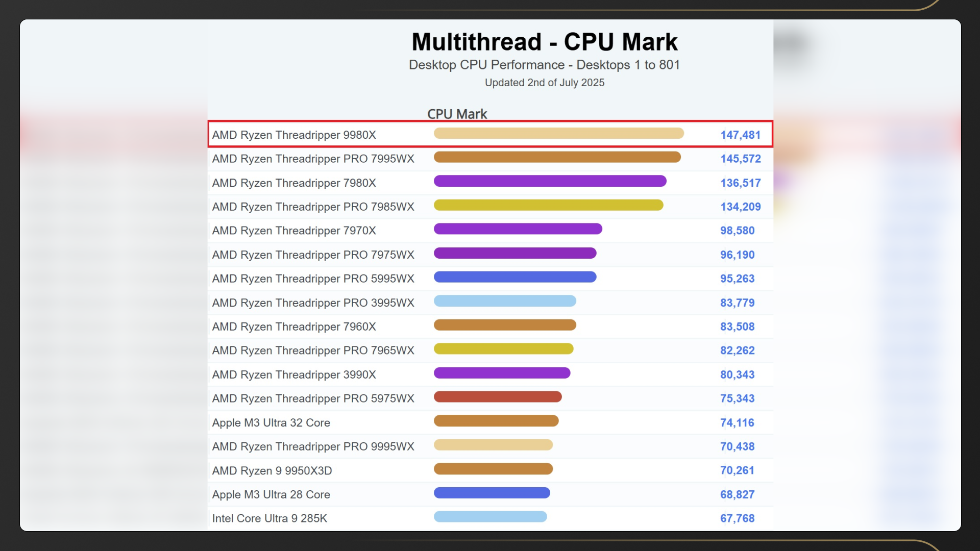Open the AMD Ryzen Threadripper PRO 5995WX link

pos(313,279)
